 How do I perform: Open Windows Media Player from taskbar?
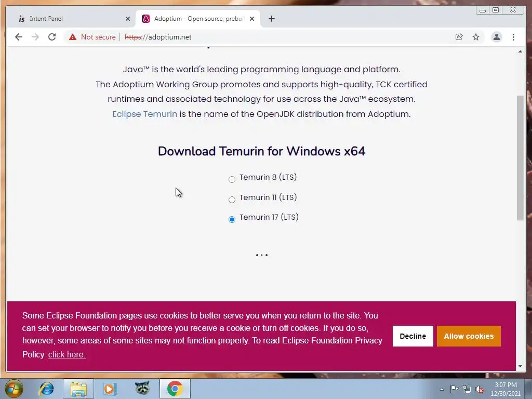click(x=110, y=389)
